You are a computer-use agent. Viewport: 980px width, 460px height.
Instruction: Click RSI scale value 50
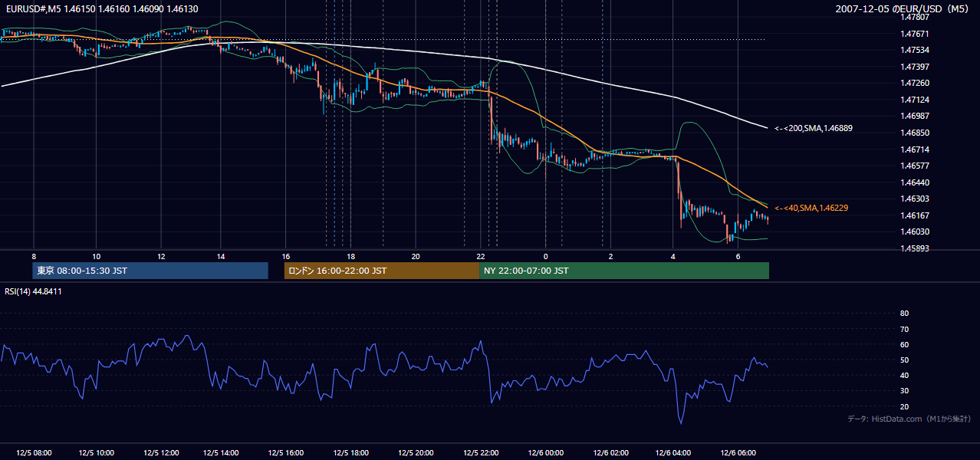(x=904, y=360)
